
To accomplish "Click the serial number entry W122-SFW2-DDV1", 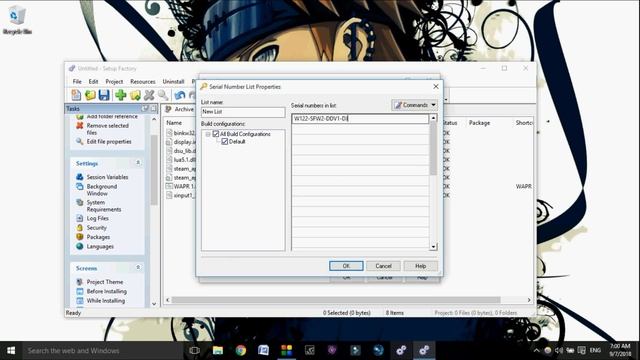I will pos(360,119).
